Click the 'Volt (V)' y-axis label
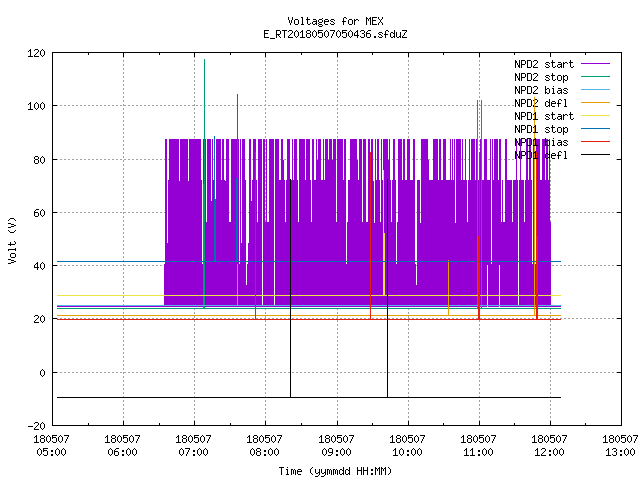 point(12,240)
